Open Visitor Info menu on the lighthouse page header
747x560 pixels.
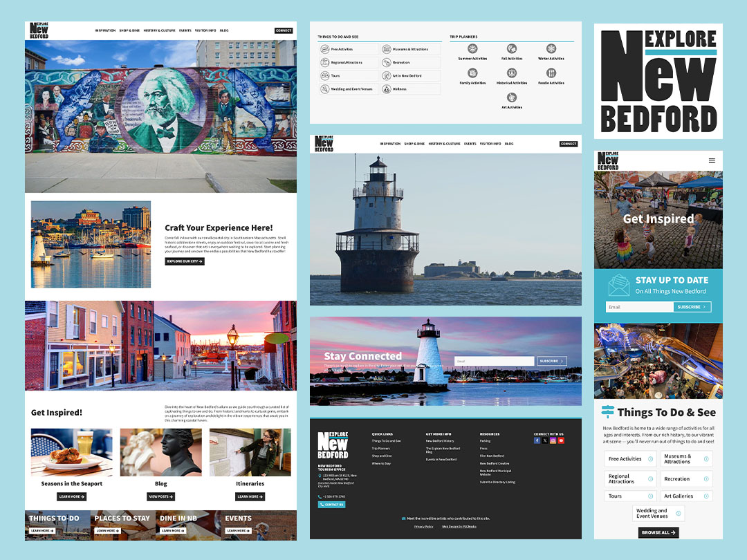coord(490,144)
